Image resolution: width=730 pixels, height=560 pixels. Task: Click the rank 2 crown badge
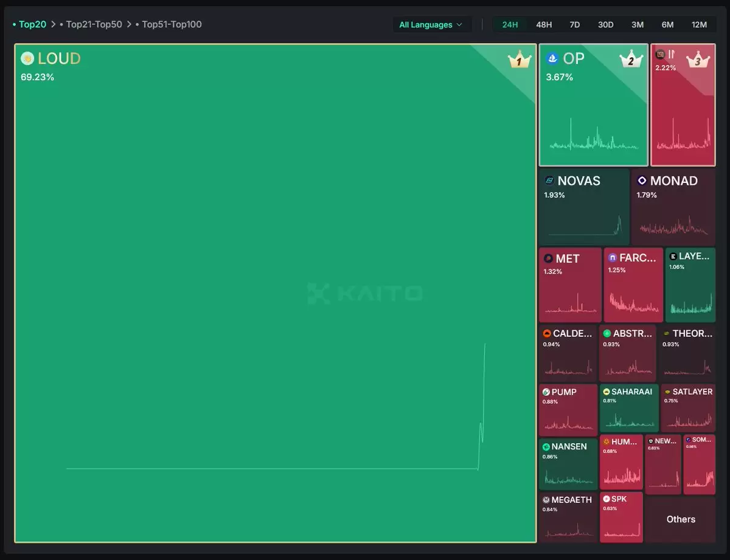point(631,59)
